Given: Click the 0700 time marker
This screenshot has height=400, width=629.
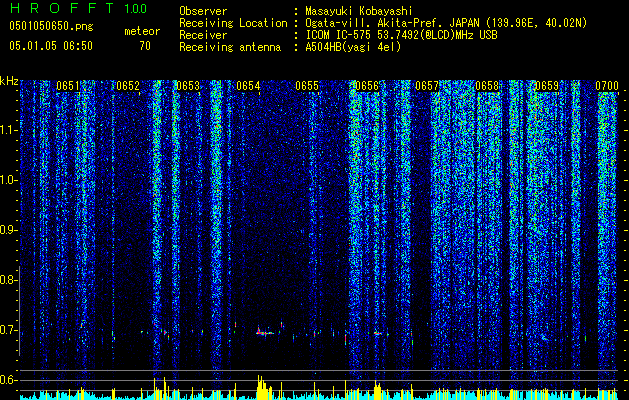Looking at the screenshot, I should pos(607,86).
